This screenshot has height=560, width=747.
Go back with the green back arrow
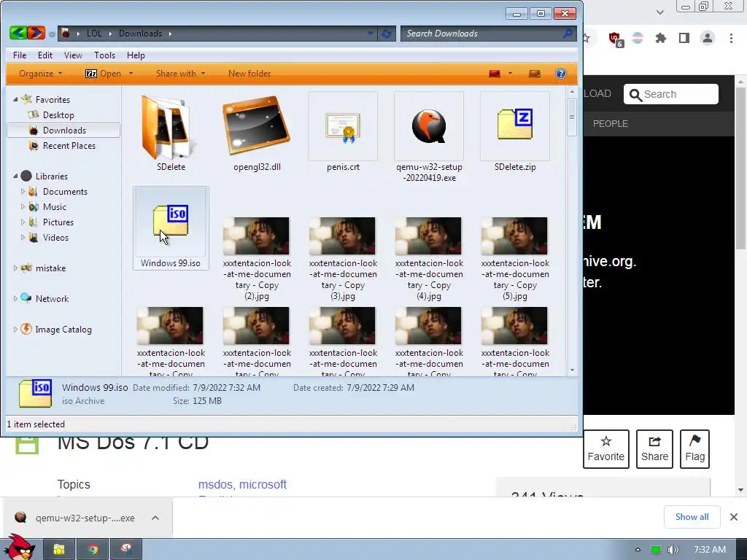(x=18, y=33)
